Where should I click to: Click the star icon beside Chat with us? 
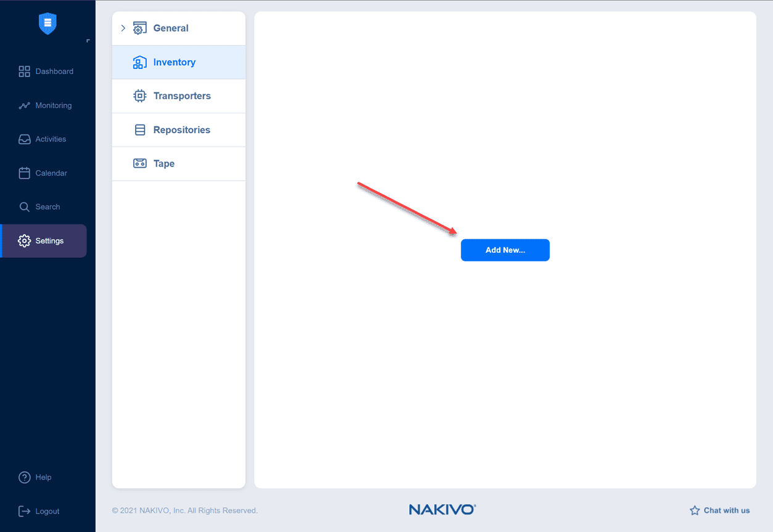pyautogui.click(x=695, y=510)
